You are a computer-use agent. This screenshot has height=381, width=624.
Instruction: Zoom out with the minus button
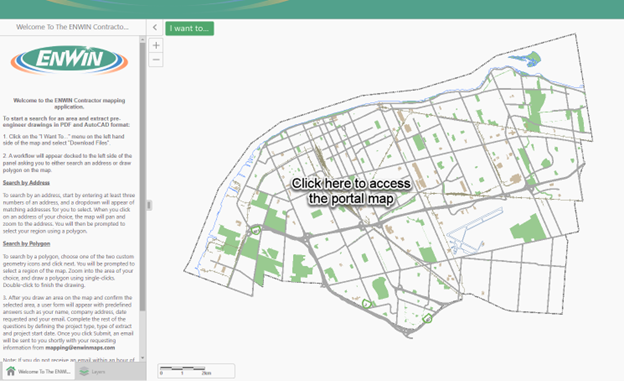[156, 60]
